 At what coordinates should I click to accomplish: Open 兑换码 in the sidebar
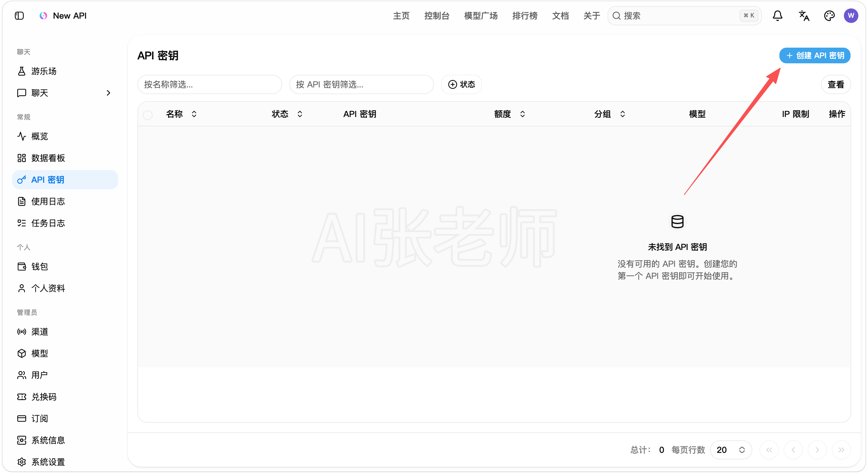(x=65, y=397)
